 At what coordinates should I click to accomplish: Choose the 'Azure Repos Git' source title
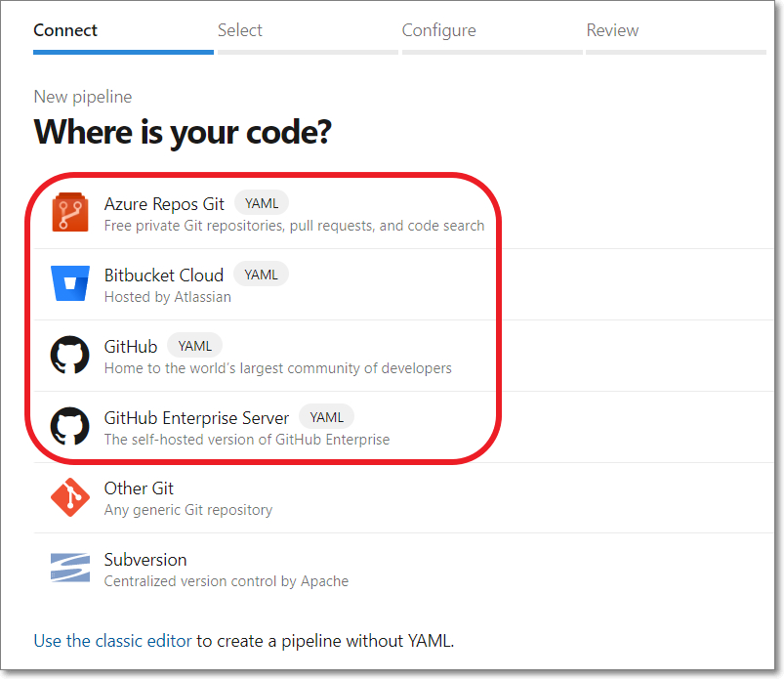coord(164,204)
